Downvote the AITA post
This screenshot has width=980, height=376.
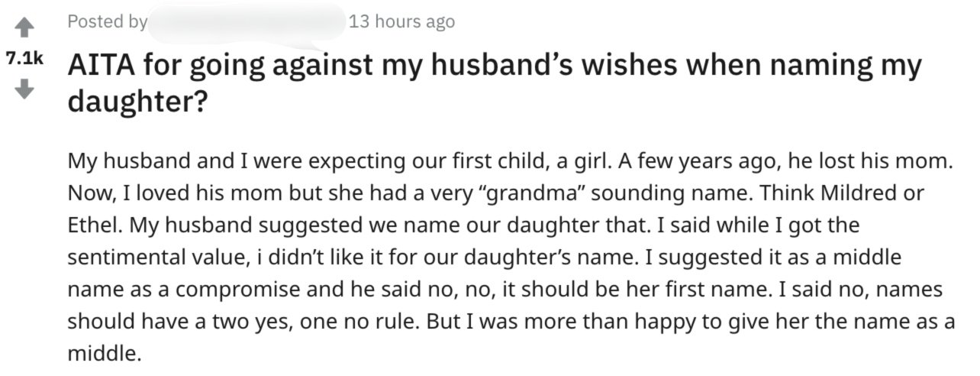[25, 90]
